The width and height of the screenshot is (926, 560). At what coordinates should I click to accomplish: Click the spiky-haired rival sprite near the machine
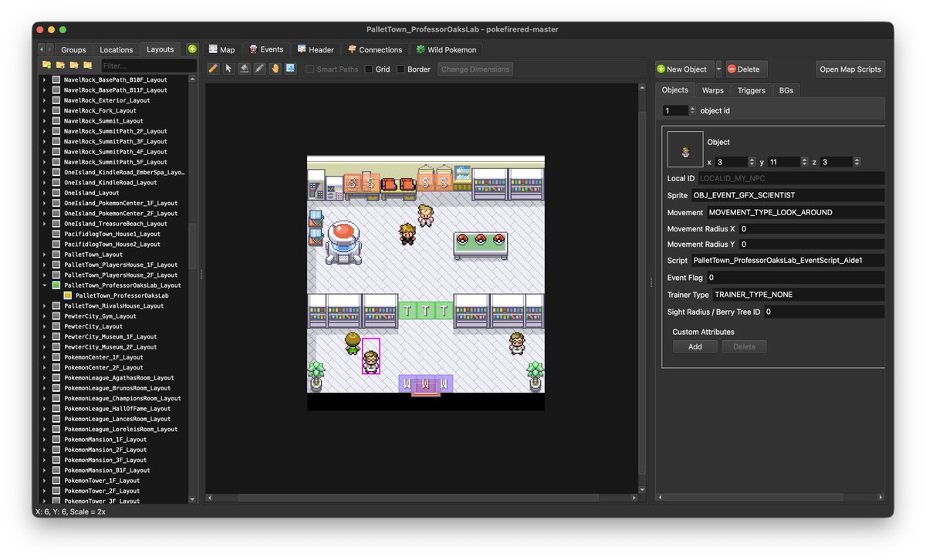pos(407,233)
